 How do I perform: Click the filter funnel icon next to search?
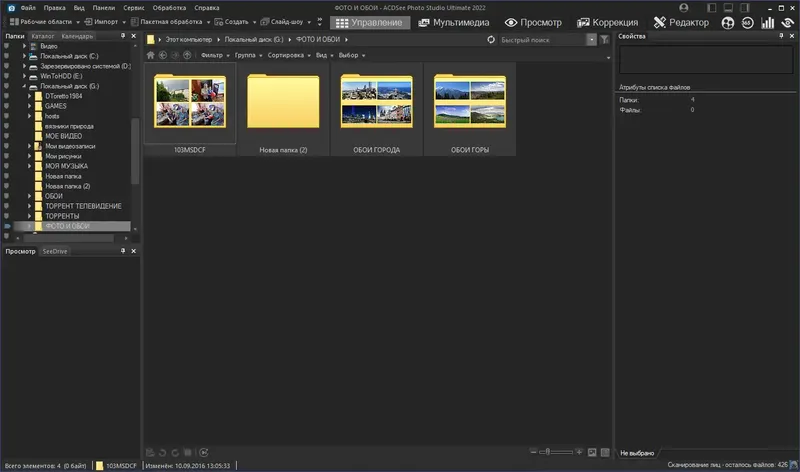point(605,39)
